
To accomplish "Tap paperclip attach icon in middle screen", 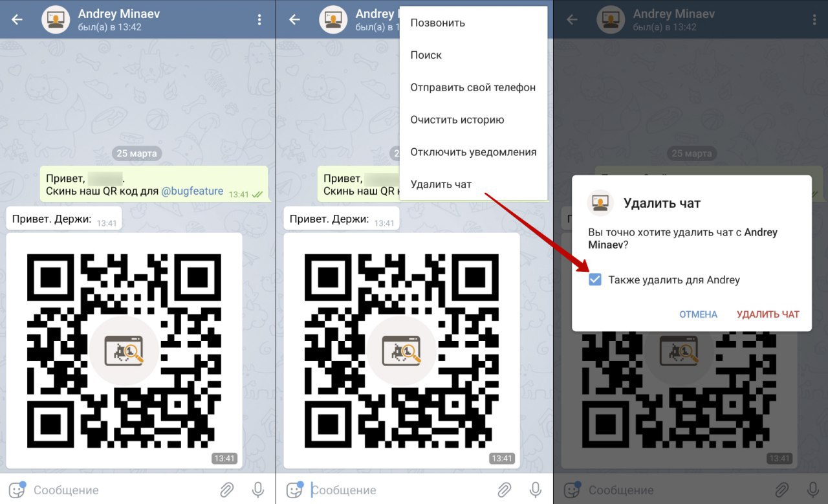I will pos(505,490).
